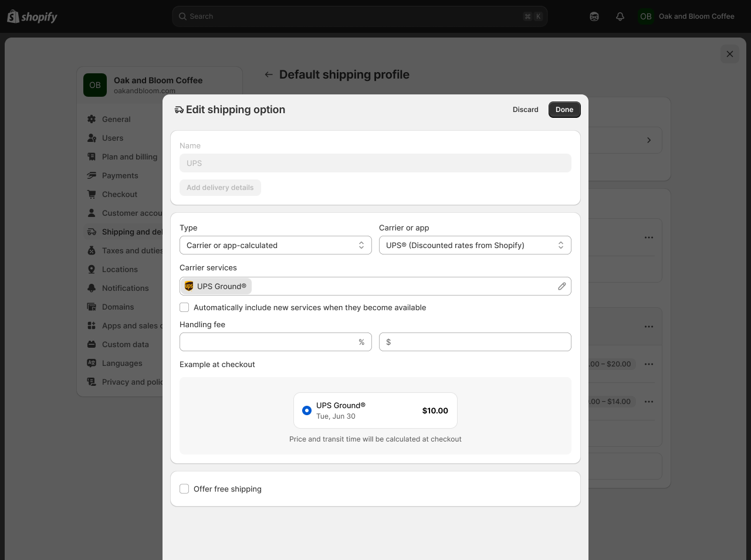Open Payments settings
Viewport: 751px width, 560px height.
point(120,175)
